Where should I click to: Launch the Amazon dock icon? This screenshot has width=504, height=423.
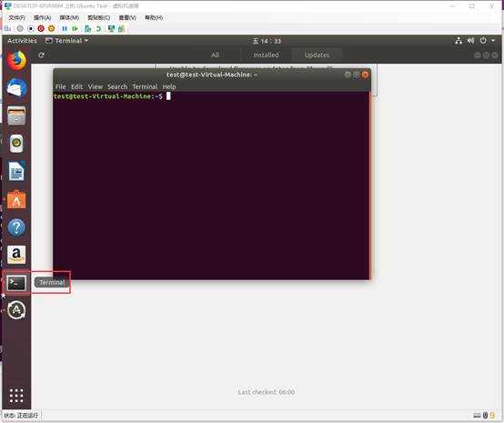coord(16,255)
